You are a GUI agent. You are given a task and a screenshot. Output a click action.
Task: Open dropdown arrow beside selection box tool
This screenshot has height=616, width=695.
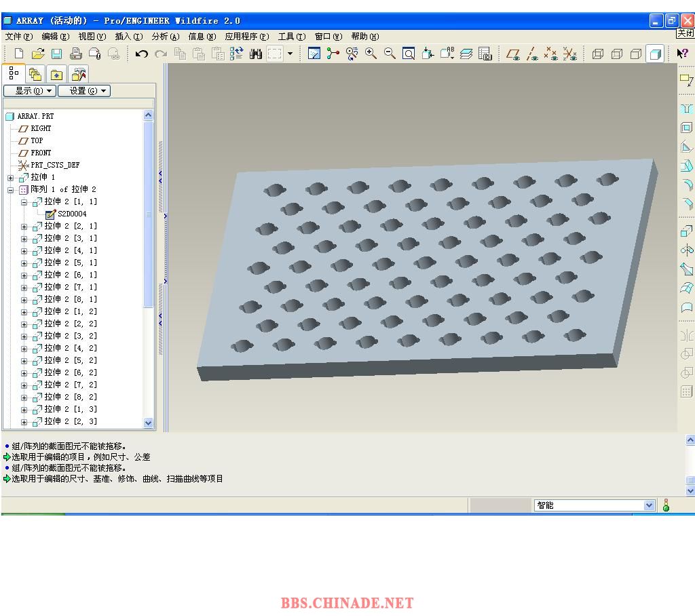290,54
